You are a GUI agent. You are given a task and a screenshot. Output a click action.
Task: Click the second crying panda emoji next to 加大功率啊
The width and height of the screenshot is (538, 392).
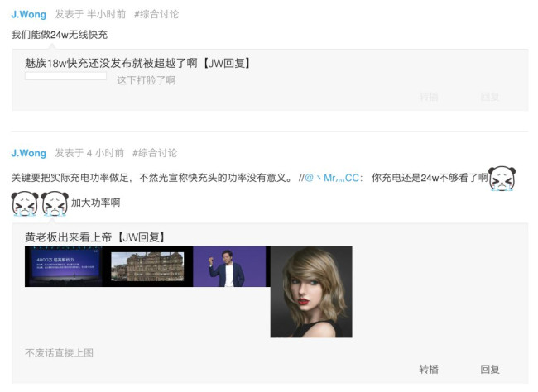tap(55, 203)
